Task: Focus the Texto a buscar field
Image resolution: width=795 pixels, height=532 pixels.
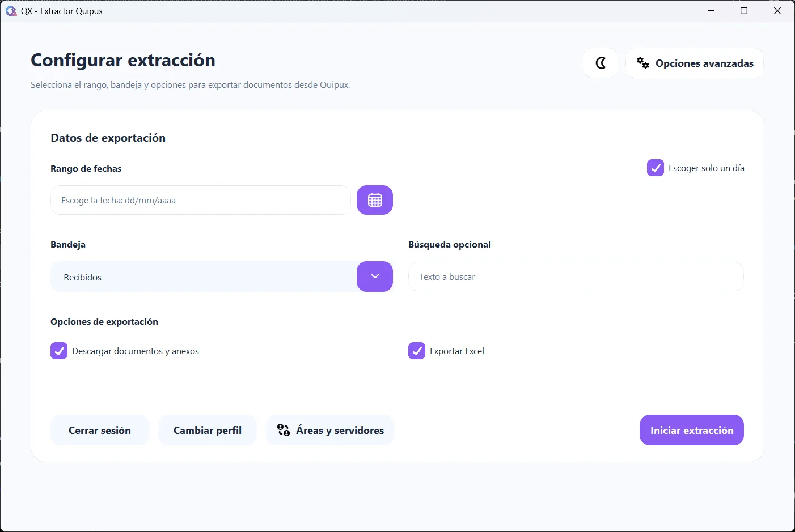Action: pyautogui.click(x=576, y=276)
